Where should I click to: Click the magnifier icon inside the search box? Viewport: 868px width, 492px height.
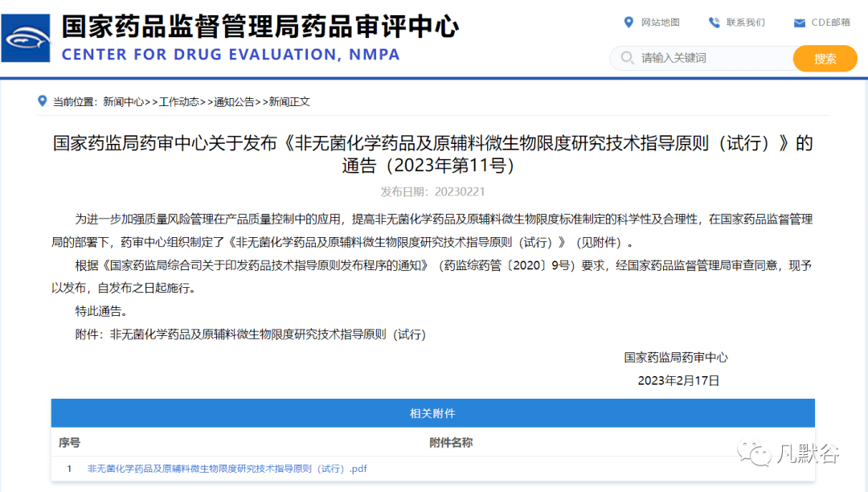[626, 58]
